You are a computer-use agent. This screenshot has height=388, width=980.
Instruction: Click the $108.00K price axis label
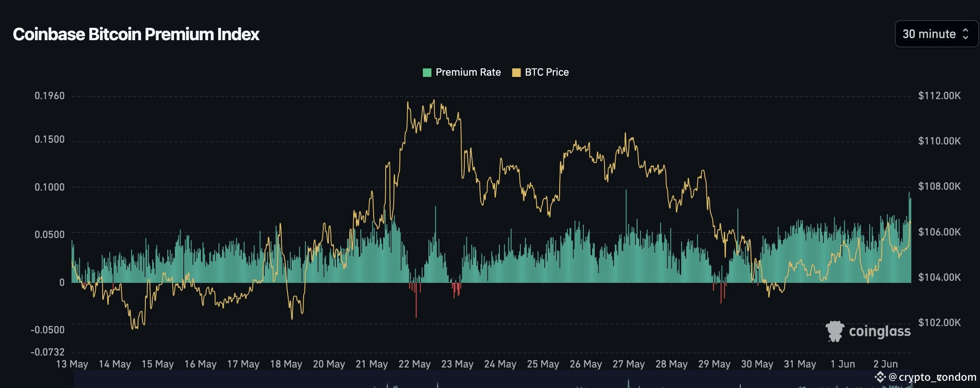click(939, 186)
